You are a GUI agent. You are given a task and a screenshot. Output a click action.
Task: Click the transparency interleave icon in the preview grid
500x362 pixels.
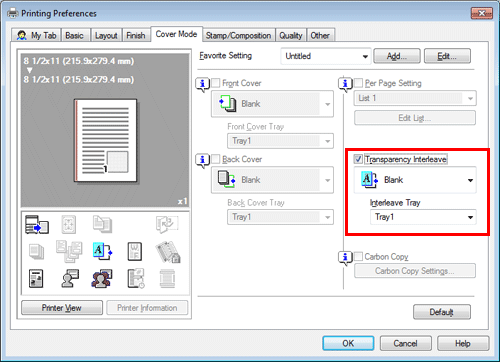tap(102, 251)
